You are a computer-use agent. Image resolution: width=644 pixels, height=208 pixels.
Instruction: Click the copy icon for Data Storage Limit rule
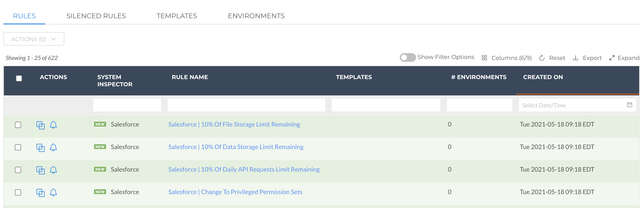tap(41, 148)
